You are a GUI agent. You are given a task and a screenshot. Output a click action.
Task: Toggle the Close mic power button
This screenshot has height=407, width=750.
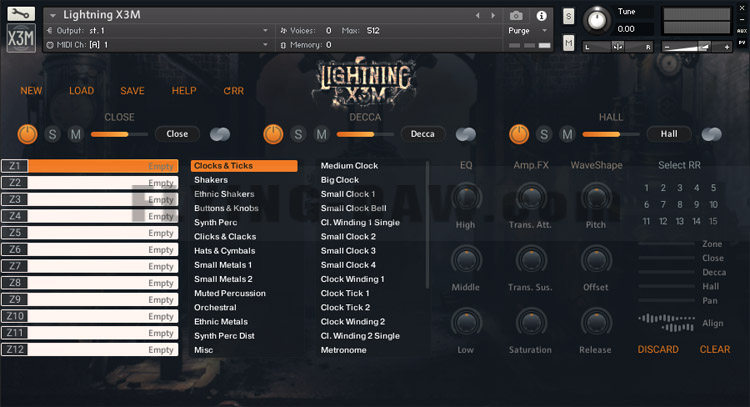[27, 134]
